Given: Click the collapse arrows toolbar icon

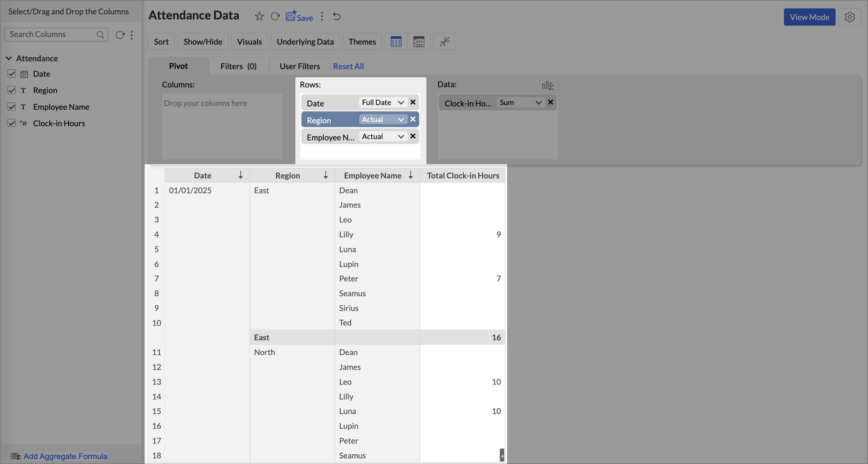Looking at the screenshot, I should 444,42.
